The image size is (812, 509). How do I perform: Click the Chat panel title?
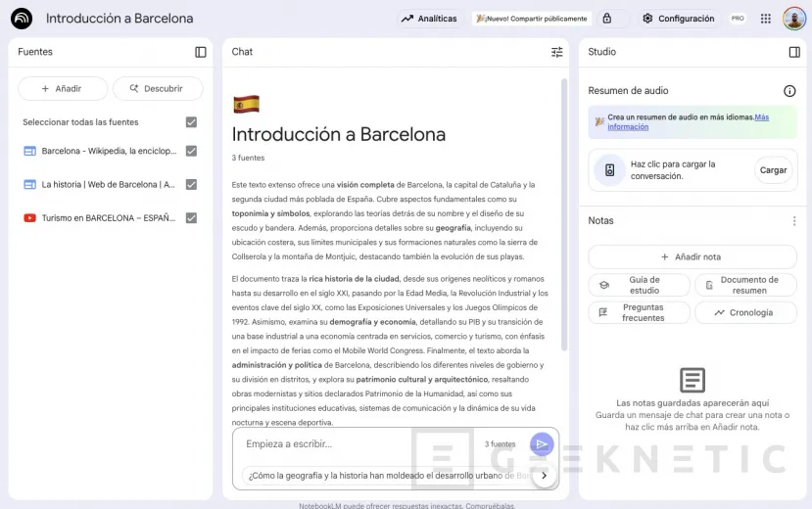tap(242, 52)
